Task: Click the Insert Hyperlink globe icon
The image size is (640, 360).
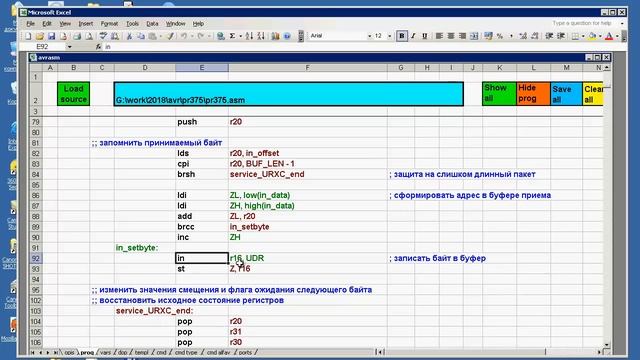Action: 221,36
